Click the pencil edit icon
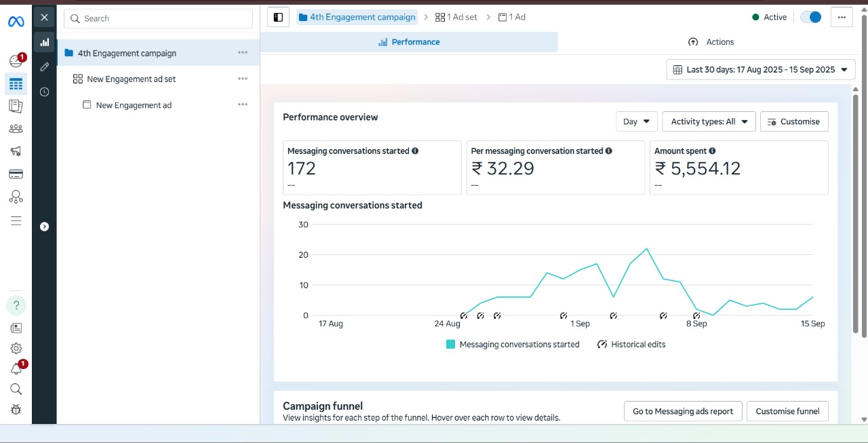This screenshot has width=868, height=443. point(45,66)
